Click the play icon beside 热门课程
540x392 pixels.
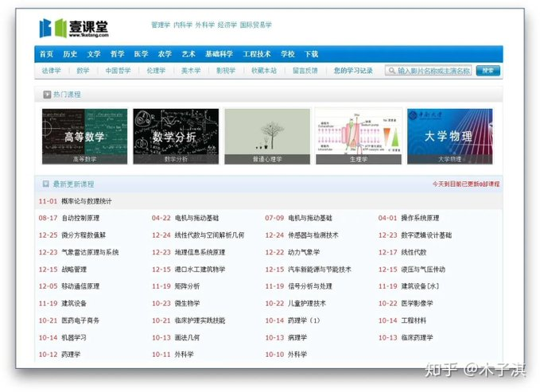point(47,95)
